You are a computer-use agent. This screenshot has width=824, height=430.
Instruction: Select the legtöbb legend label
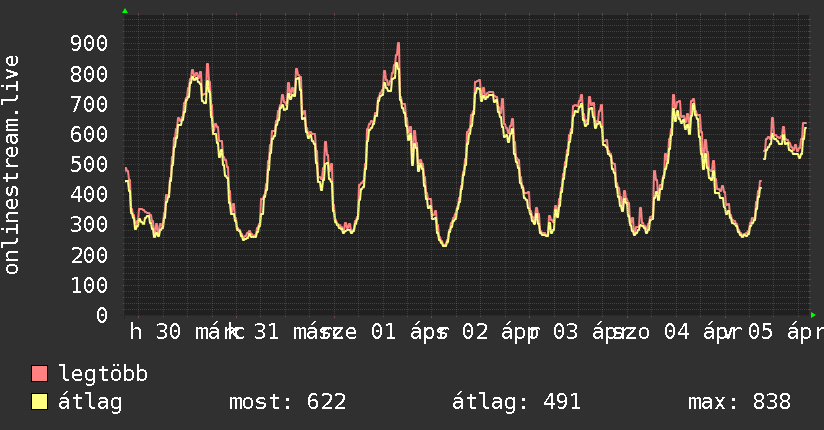(x=103, y=374)
